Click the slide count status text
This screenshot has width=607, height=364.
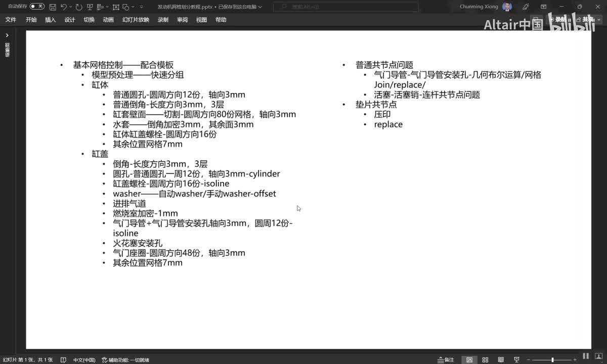pyautogui.click(x=28, y=360)
